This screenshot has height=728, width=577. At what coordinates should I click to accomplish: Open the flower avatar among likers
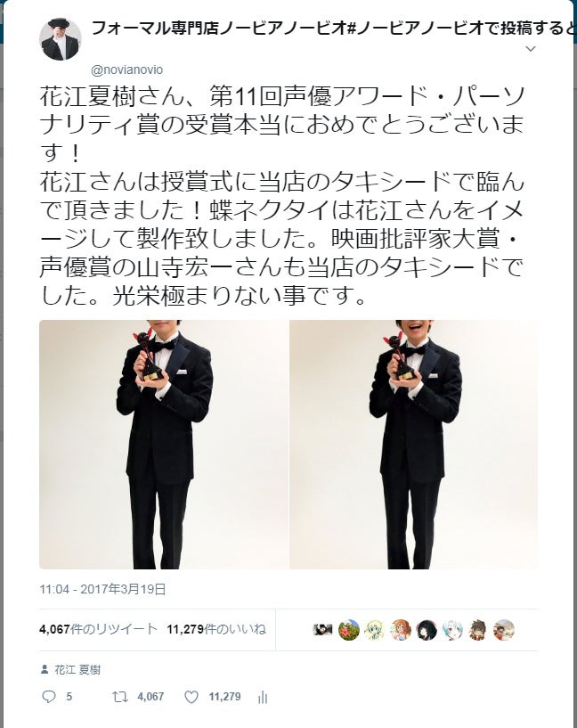pos(349,630)
